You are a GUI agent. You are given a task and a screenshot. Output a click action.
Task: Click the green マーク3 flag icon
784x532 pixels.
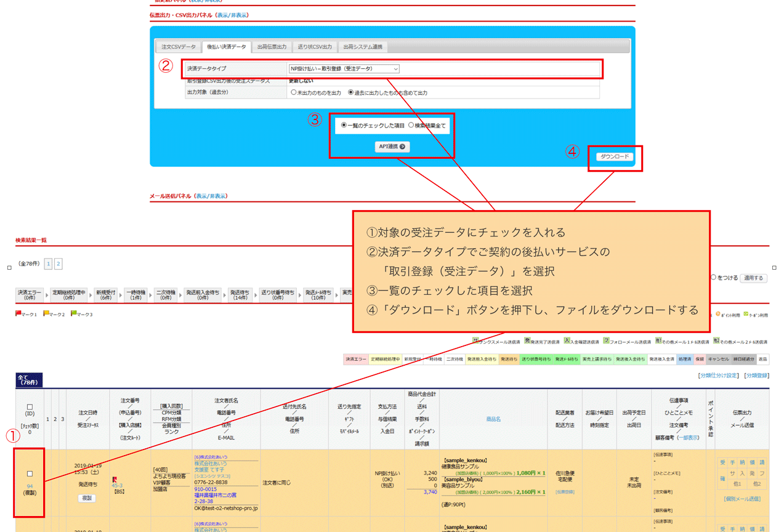[x=74, y=313]
